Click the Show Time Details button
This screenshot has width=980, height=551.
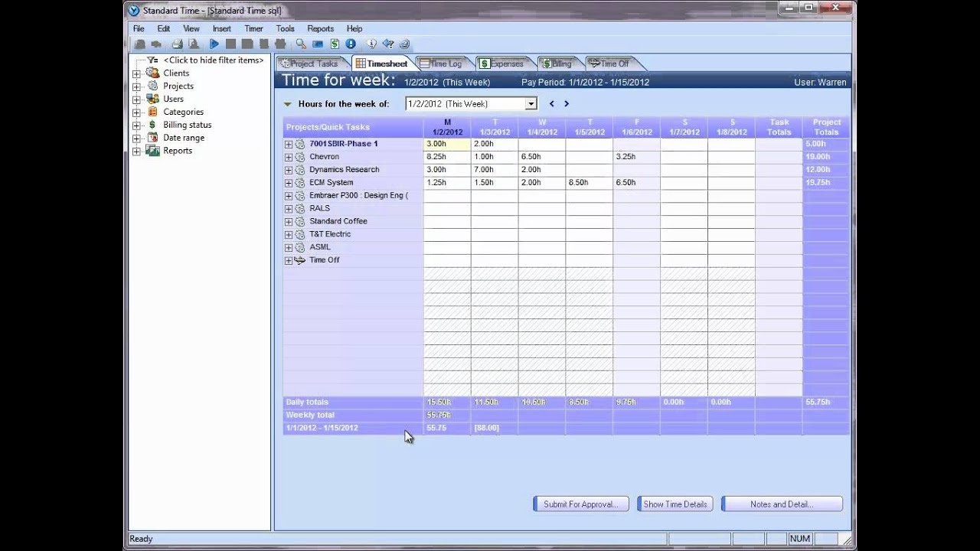tap(675, 504)
